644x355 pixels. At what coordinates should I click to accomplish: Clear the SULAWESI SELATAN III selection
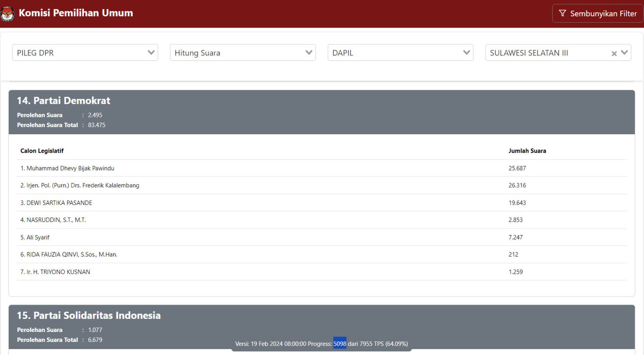coord(614,54)
